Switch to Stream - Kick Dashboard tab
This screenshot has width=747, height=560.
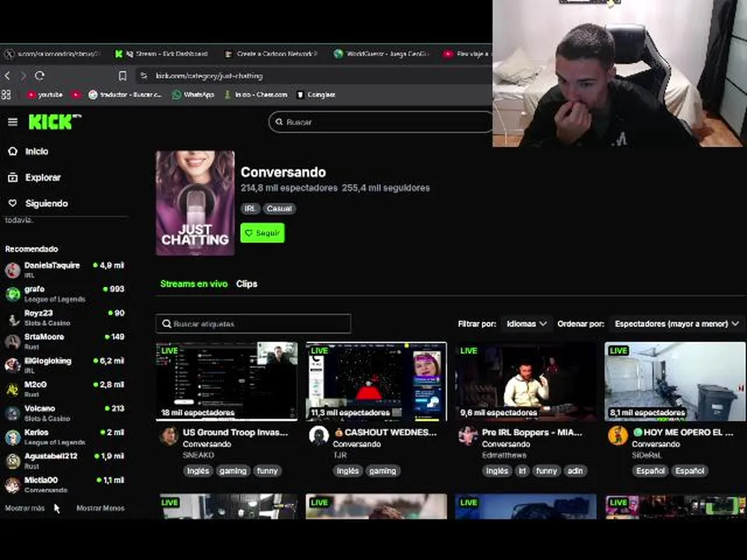point(162,54)
